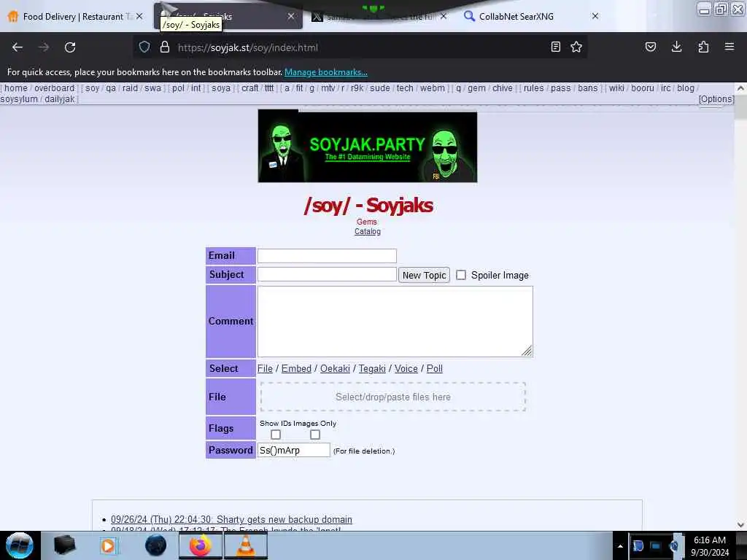
Task: Click the page scrollbar down arrow
Action: (x=740, y=525)
